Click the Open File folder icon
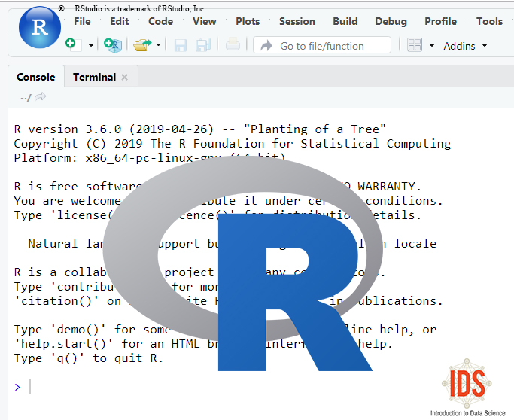Viewport: 514px width, 420px height. 142,45
